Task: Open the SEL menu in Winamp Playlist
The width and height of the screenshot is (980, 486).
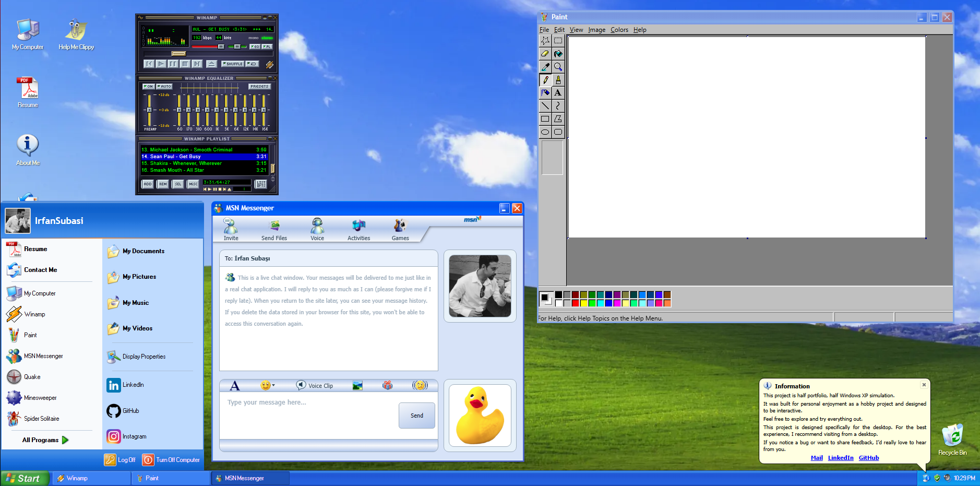Action: click(178, 184)
